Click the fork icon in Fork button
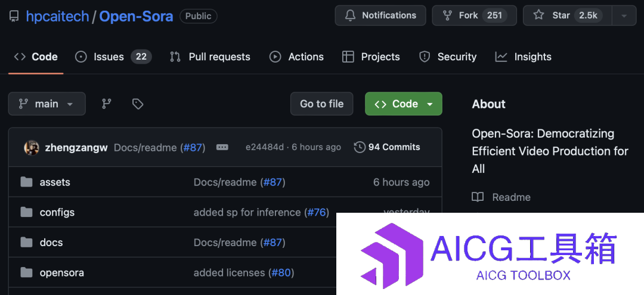 pos(448,15)
